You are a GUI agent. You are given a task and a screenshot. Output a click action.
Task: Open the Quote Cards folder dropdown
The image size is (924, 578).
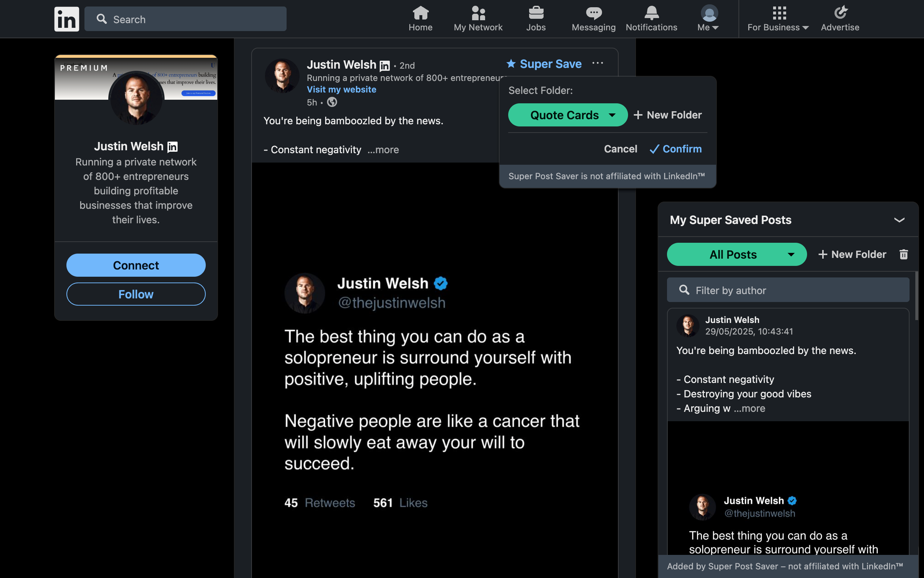click(568, 115)
